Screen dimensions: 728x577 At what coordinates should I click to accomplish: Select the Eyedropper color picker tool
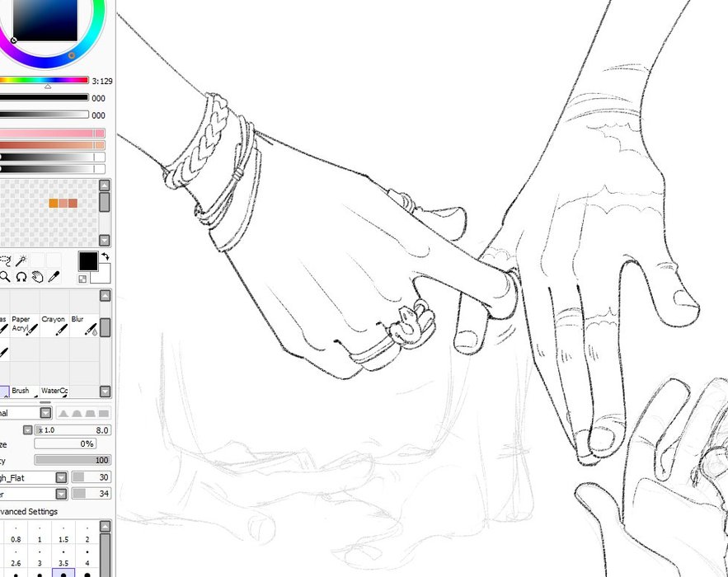(x=54, y=277)
